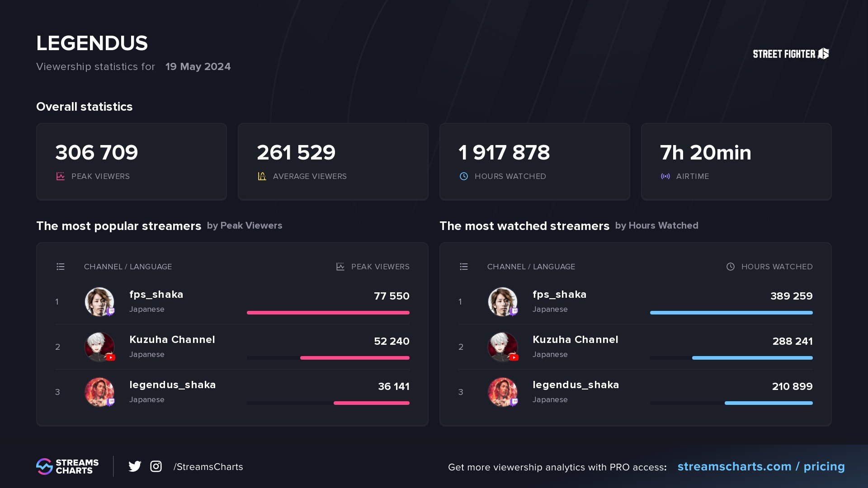Click the pink peak viewers bar for fps_shaka
This screenshot has height=488, width=868.
pyautogui.click(x=328, y=313)
